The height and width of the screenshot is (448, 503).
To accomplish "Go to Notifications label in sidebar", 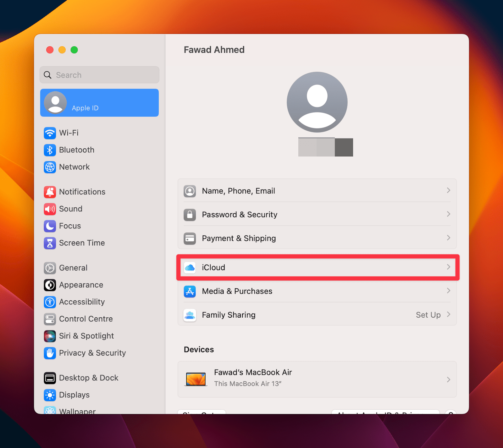I will coord(82,192).
